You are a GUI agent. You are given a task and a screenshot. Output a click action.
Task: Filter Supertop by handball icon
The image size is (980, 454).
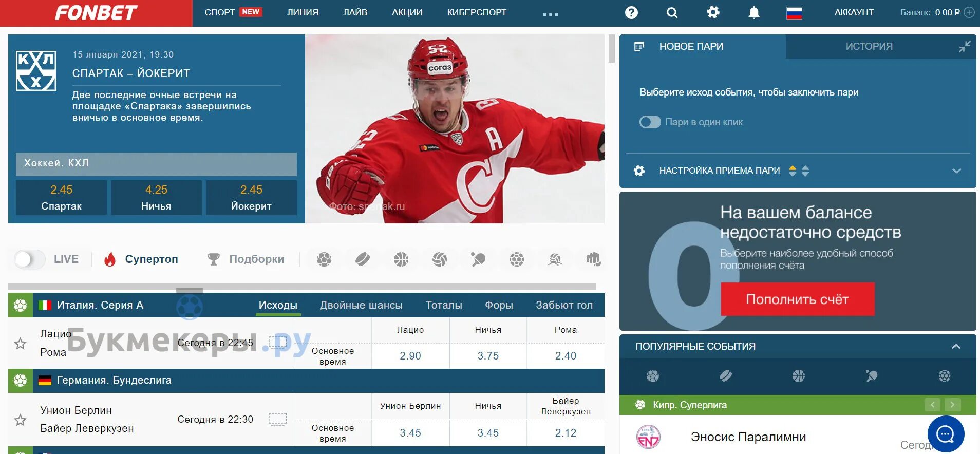tap(517, 259)
